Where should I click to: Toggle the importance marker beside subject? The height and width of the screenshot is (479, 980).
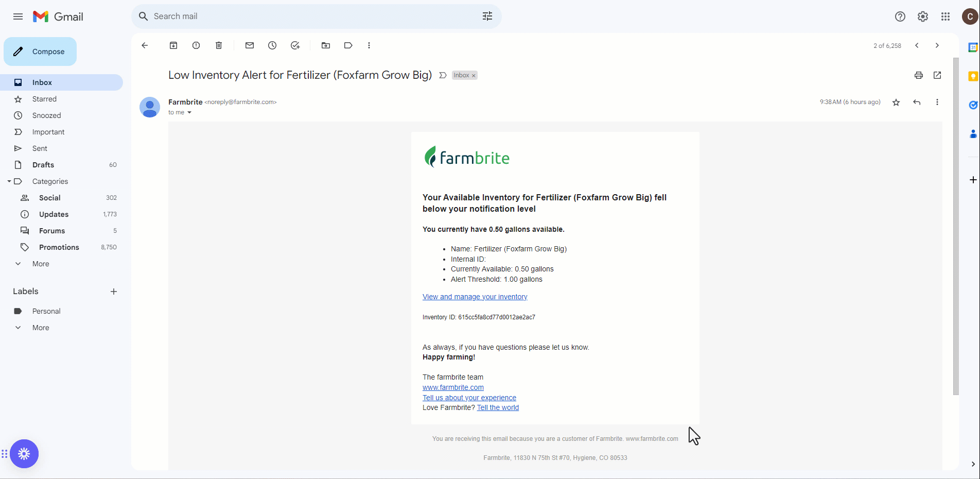(443, 75)
